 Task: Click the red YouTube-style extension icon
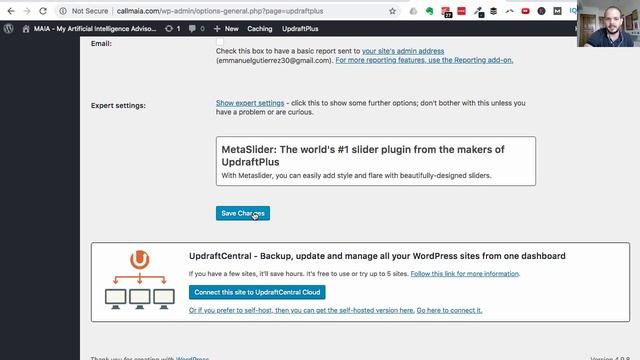pyautogui.click(x=525, y=11)
